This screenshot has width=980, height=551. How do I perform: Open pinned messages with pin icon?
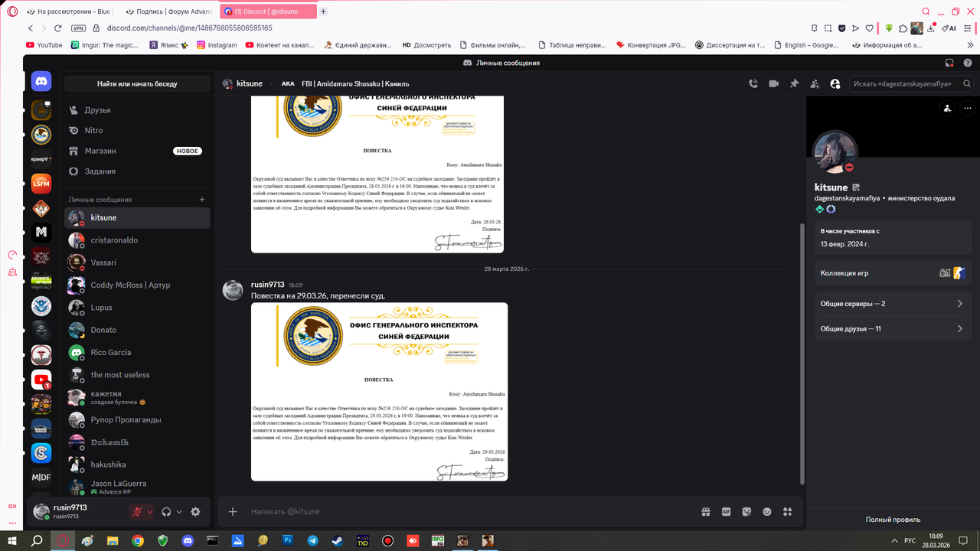[x=795, y=83]
